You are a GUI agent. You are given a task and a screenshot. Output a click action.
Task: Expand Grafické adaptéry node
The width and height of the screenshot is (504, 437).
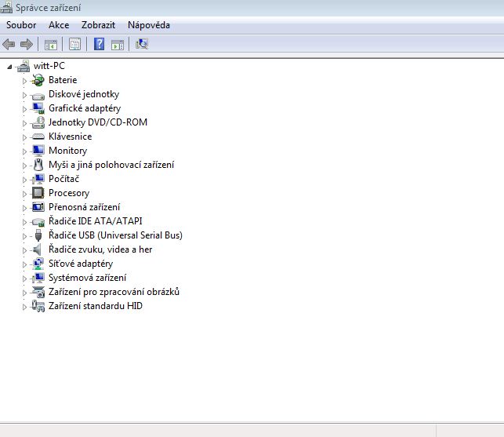pyautogui.click(x=24, y=109)
